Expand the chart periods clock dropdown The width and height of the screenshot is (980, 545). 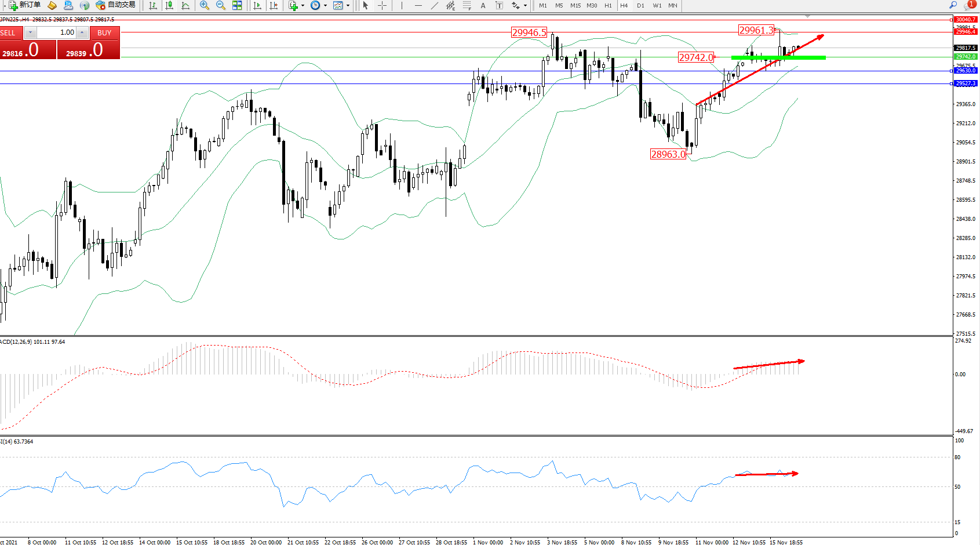coord(325,6)
